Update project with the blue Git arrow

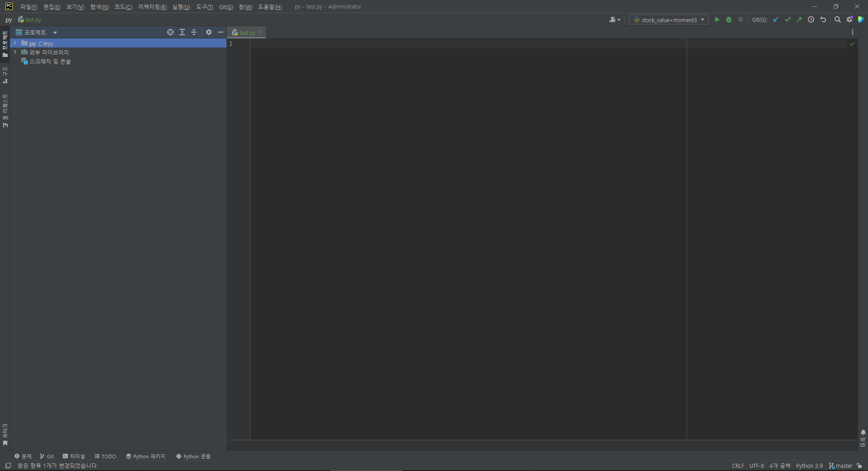[x=776, y=19]
